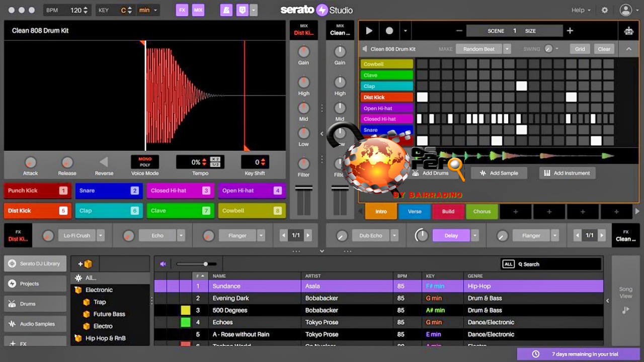This screenshot has height=362, width=644.
Task: Click the plus button after SIZE
Action: click(x=570, y=31)
